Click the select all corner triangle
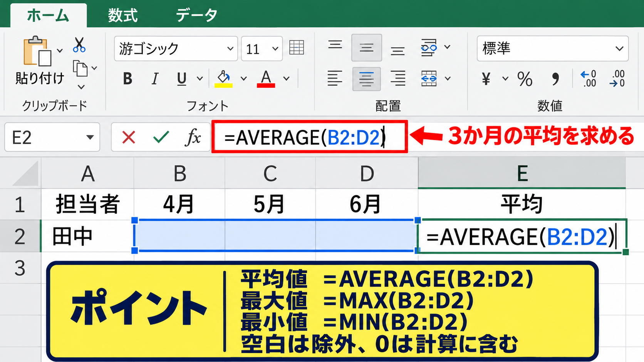This screenshot has height=362, width=644. point(25,174)
